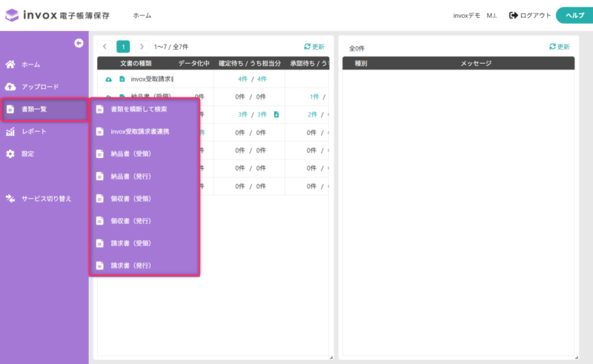Image resolution: width=593 pixels, height=364 pixels.
Task: Click the resize handle of the messages panel
Action: pos(577,357)
